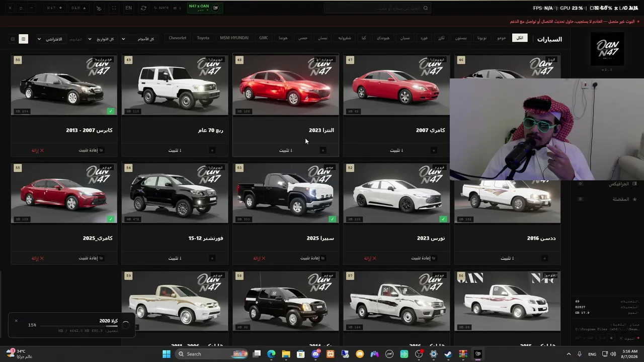This screenshot has height=362, width=644.
Task: Reinstall كامري_2025 via إعادة تثبيت
Action: [91, 258]
